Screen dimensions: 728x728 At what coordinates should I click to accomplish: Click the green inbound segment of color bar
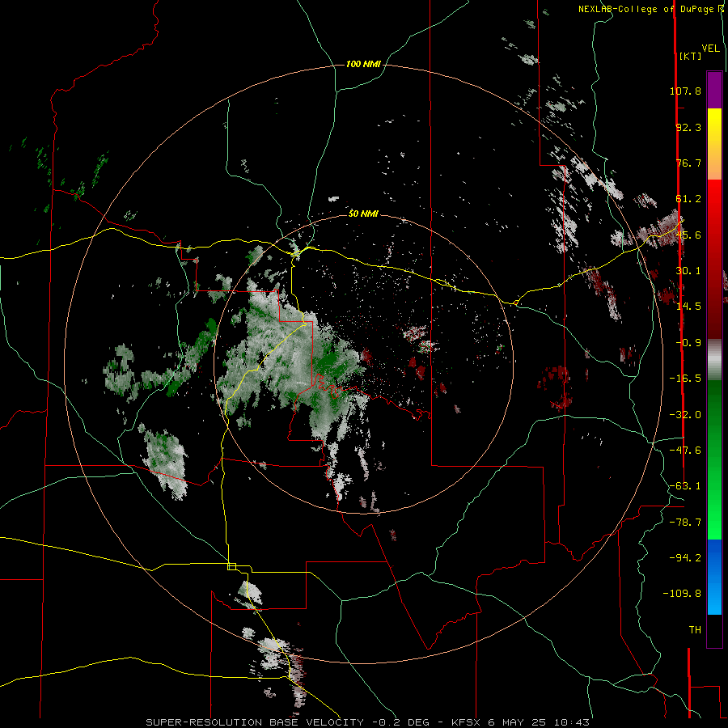click(x=714, y=459)
